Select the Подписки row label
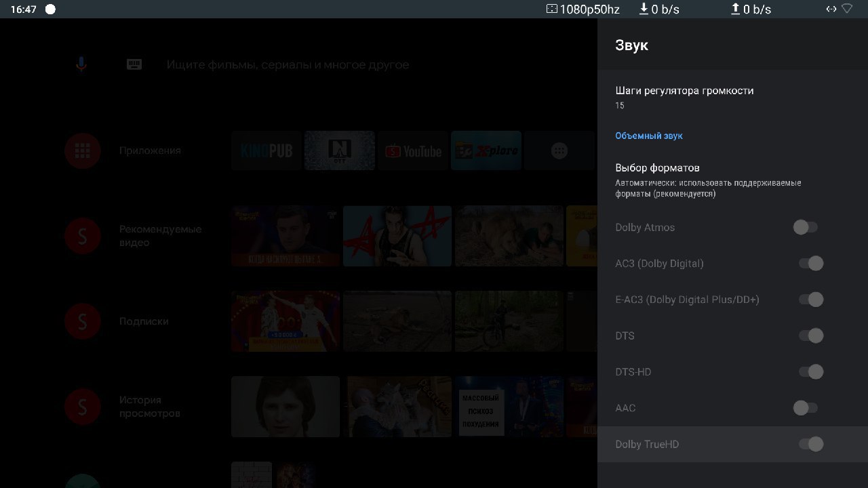Screen dimensions: 868x488 (x=144, y=321)
